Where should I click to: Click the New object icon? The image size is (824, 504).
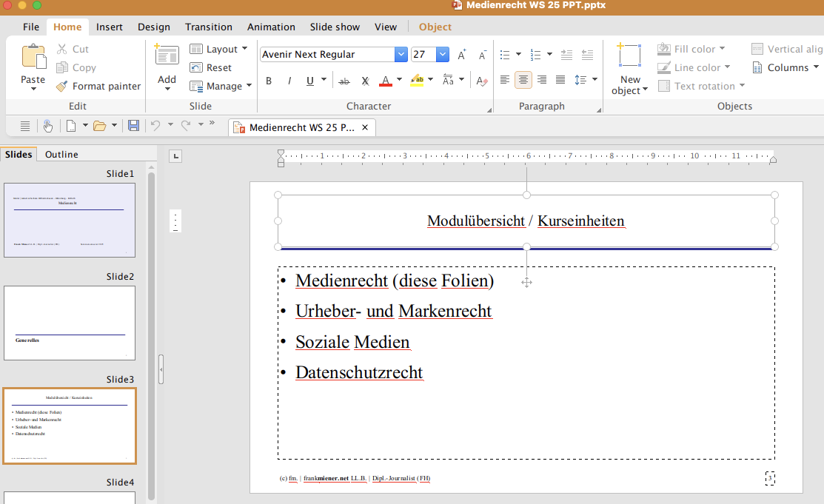629,56
